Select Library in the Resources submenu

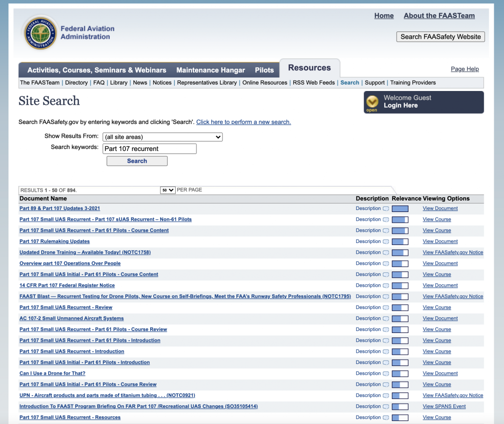point(119,83)
